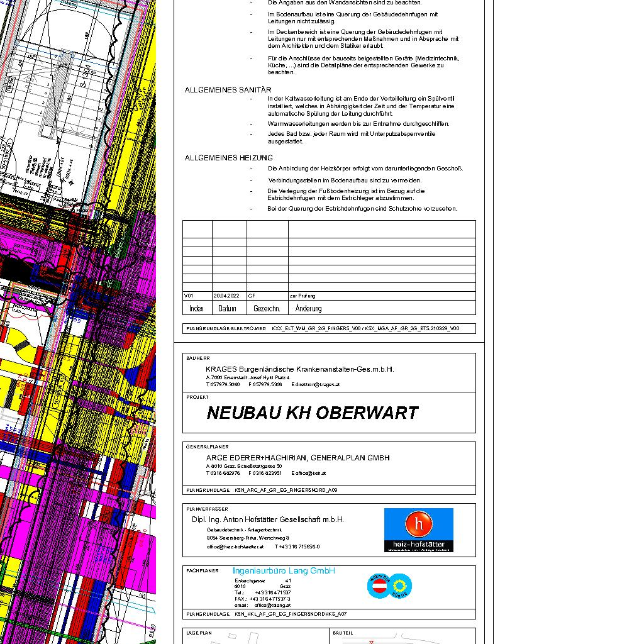Click reference "KXX_ELT_WM_GR_2G_FINGERS_V00" file name
This screenshot has height=644, width=644.
[x=316, y=328]
